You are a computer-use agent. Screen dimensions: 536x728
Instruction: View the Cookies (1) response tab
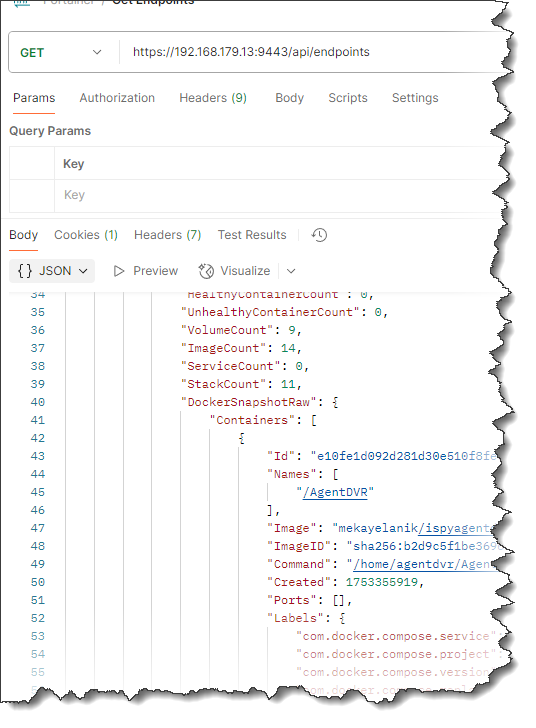(86, 235)
